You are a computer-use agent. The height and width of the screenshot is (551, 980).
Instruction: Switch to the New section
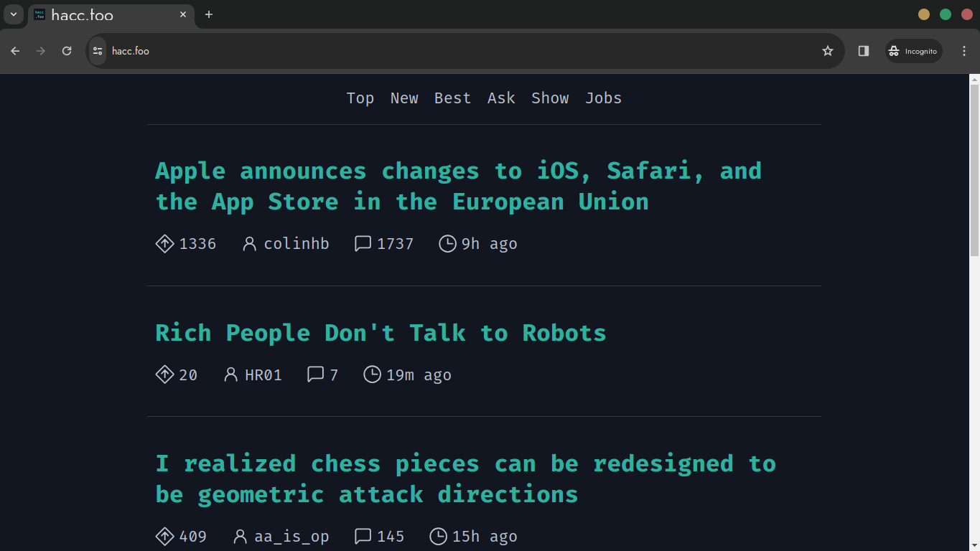404,98
